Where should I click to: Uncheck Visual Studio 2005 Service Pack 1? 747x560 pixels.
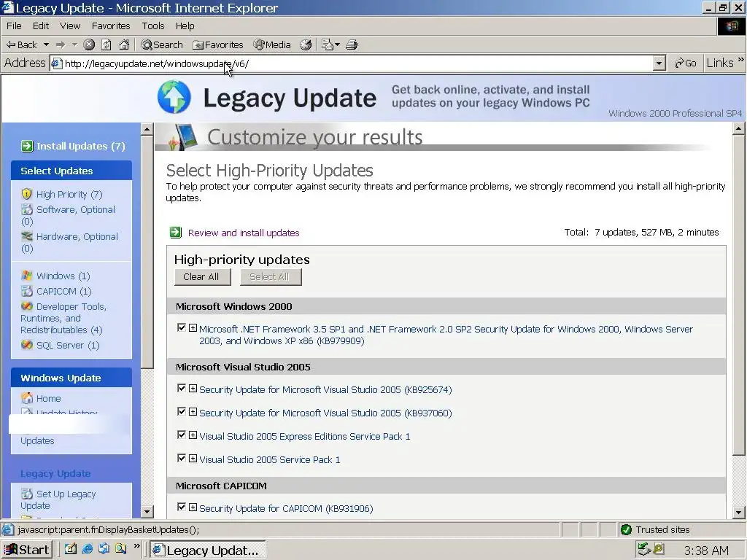(182, 458)
